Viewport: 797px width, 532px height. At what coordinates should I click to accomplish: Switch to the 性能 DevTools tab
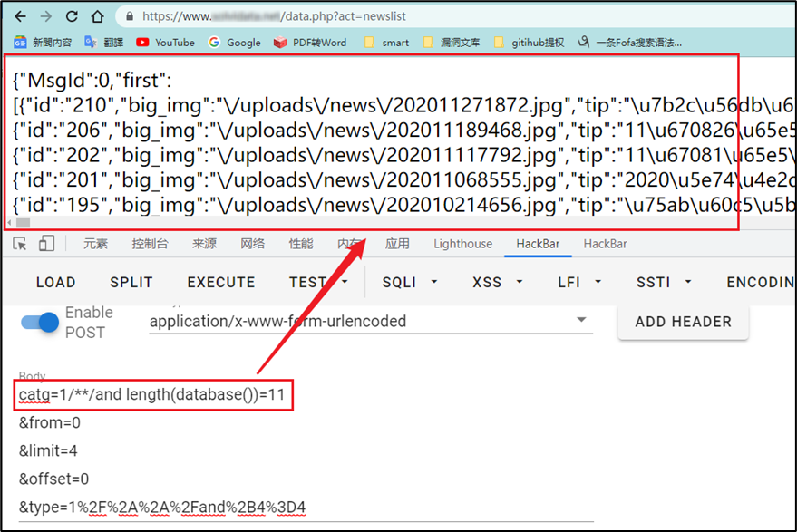[301, 244]
